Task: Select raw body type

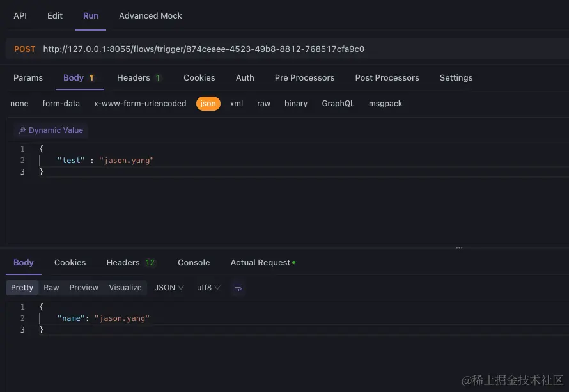Action: 263,104
